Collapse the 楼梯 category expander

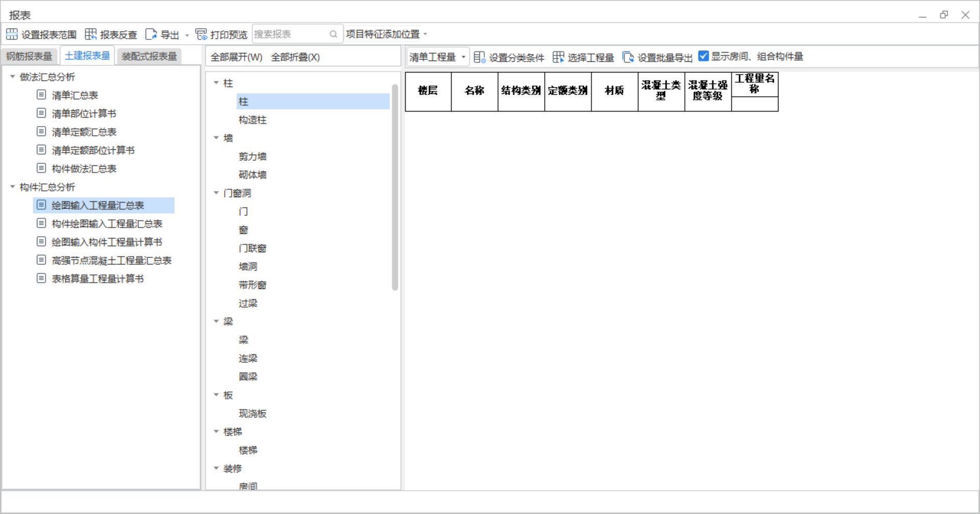(216, 431)
